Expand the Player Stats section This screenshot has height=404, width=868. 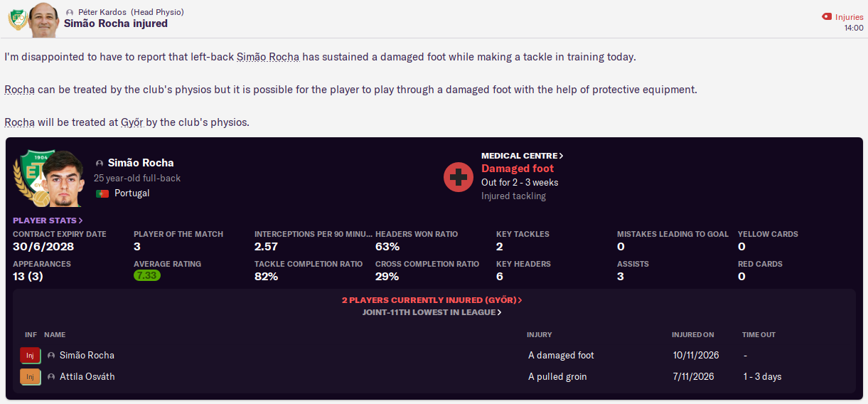coord(48,220)
